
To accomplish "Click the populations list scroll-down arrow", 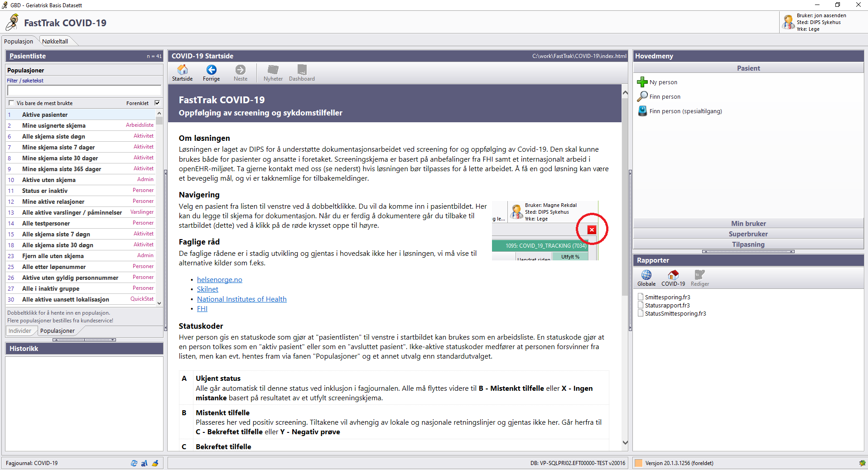I will (159, 303).
